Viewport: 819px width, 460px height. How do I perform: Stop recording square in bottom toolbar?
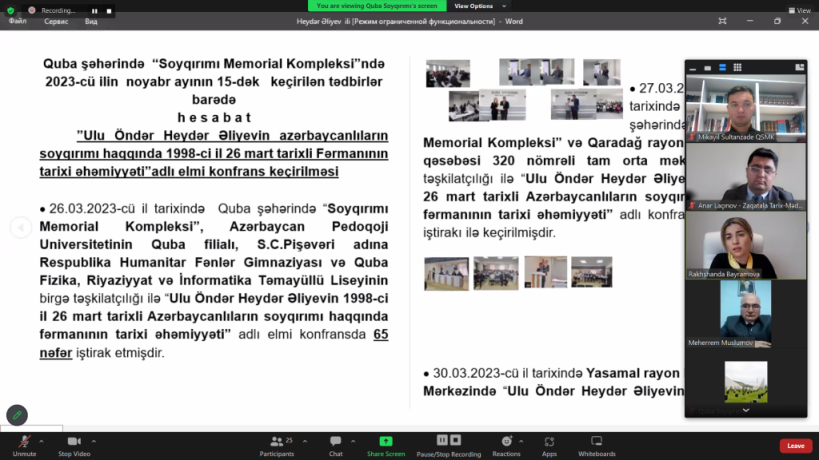[x=455, y=440]
